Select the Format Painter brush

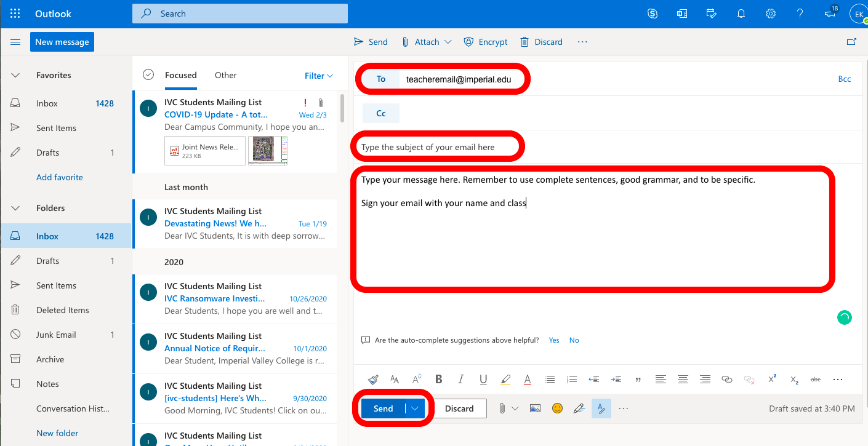372,380
